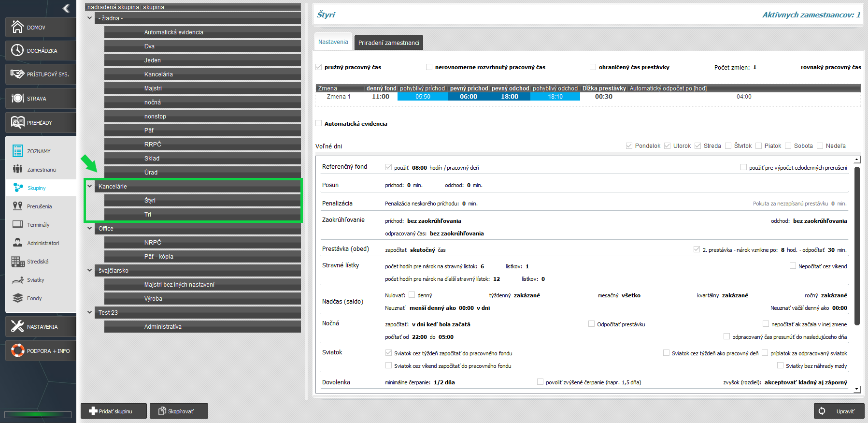Image resolution: width=868 pixels, height=423 pixels.
Task: Check the Nedeľa free day box
Action: (x=820, y=146)
